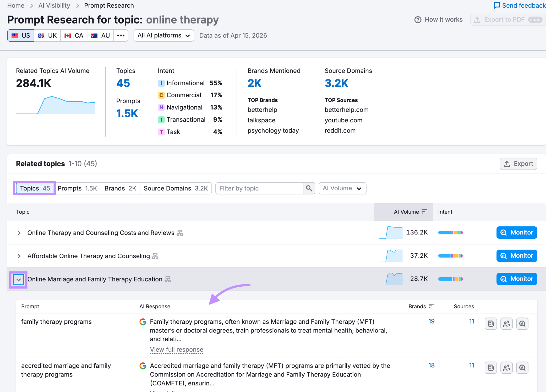
Task: Click the Filter by topic input field
Action: [x=259, y=188]
